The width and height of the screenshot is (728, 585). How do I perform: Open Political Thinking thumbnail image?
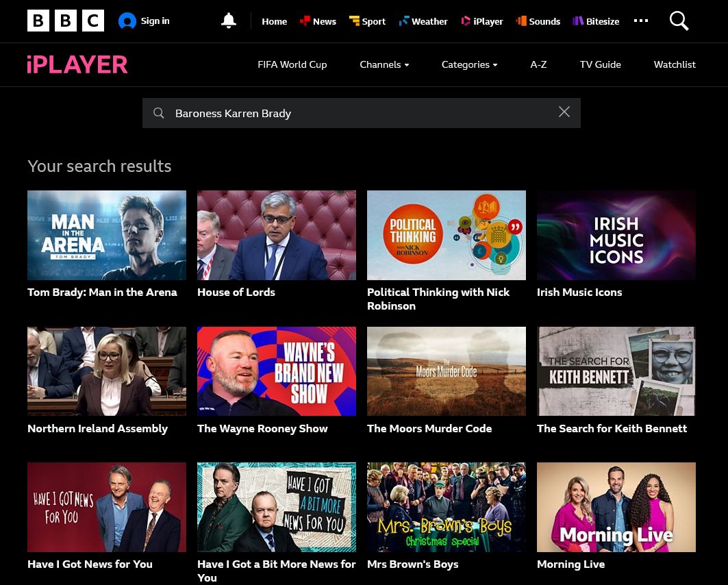pos(447,235)
